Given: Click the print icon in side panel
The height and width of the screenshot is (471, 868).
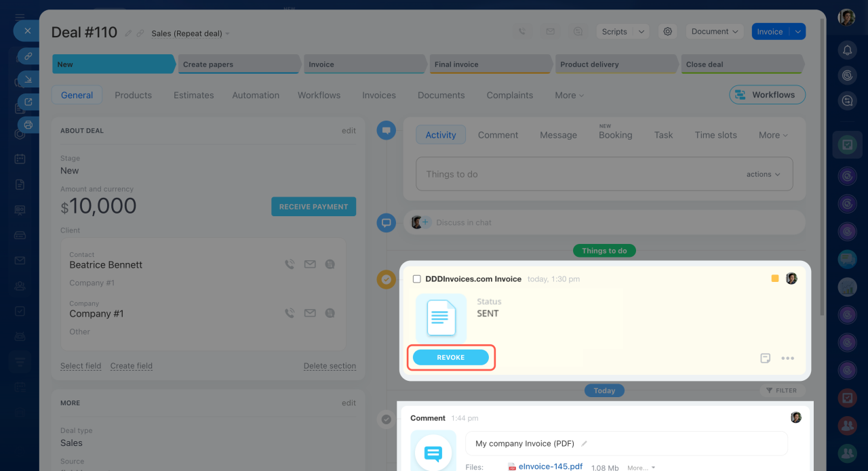Looking at the screenshot, I should [x=28, y=125].
